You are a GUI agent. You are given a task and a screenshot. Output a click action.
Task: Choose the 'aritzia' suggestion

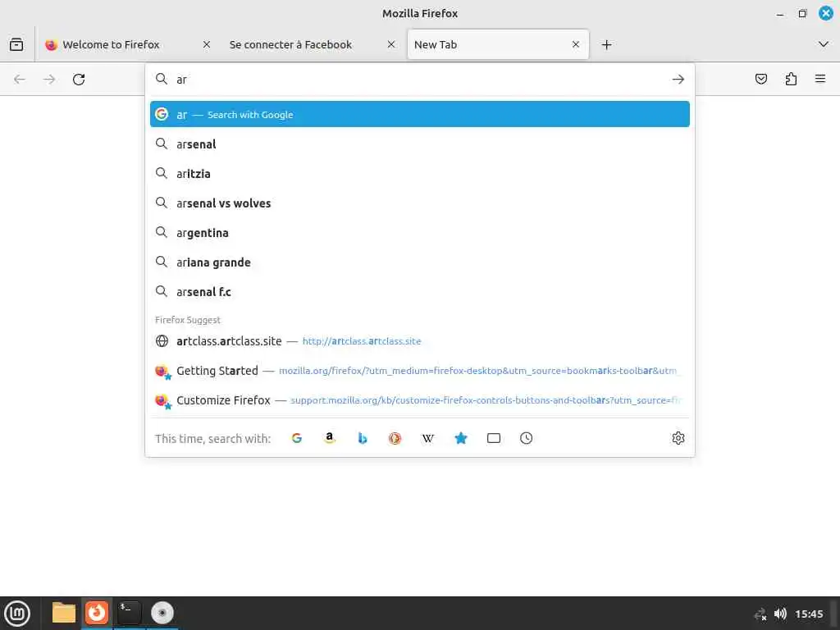coord(419,174)
